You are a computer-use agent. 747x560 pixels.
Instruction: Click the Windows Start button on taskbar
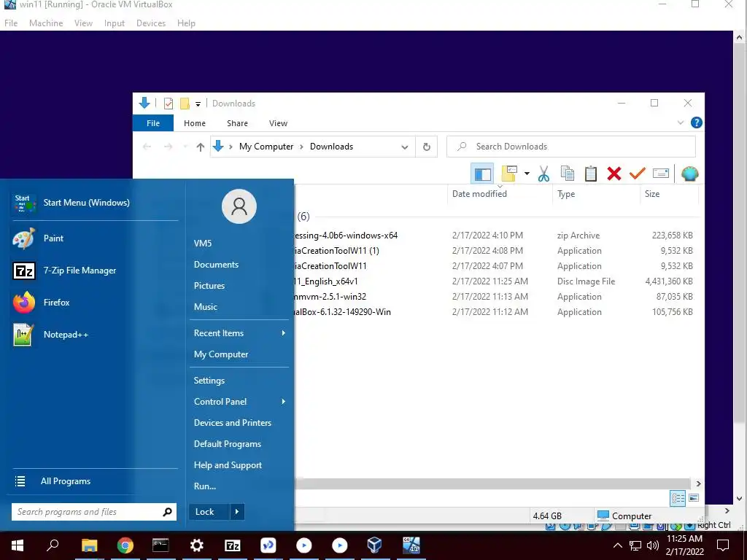(x=18, y=545)
